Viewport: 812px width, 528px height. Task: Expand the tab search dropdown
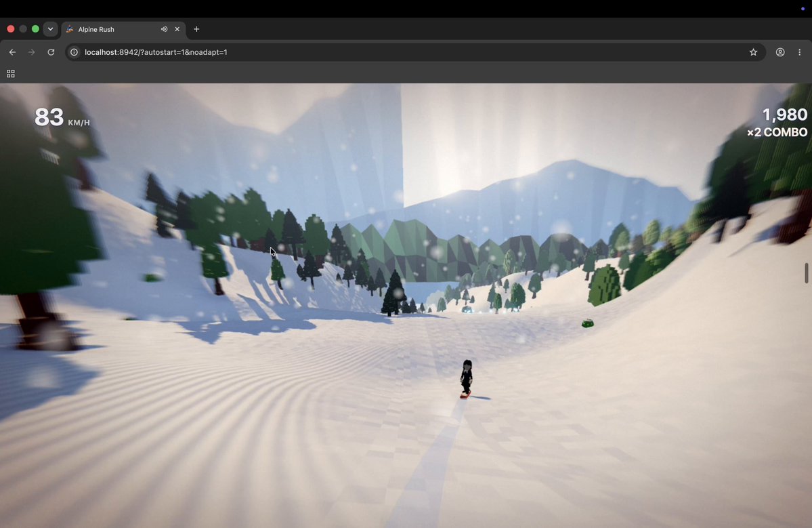tap(50, 29)
